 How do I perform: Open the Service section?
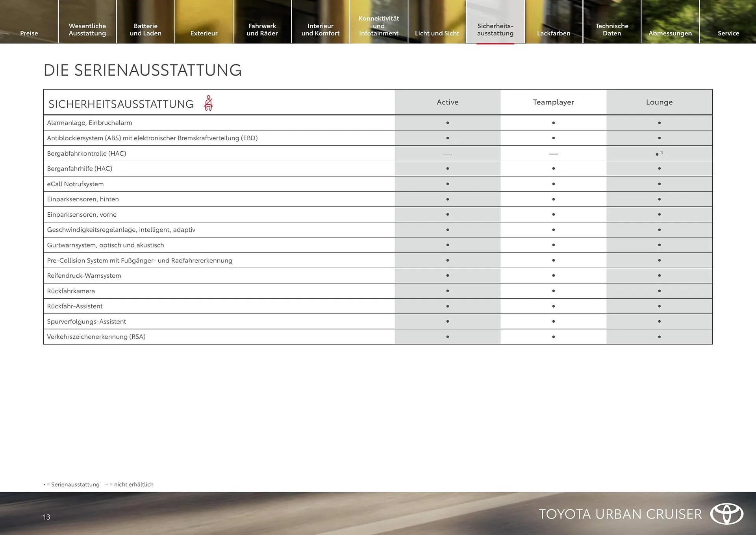click(728, 33)
